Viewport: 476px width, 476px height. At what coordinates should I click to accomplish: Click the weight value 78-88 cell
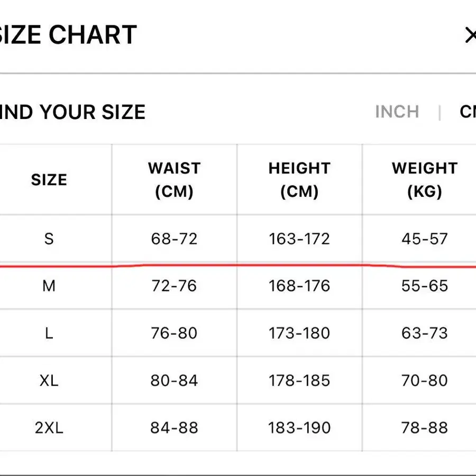(x=424, y=427)
